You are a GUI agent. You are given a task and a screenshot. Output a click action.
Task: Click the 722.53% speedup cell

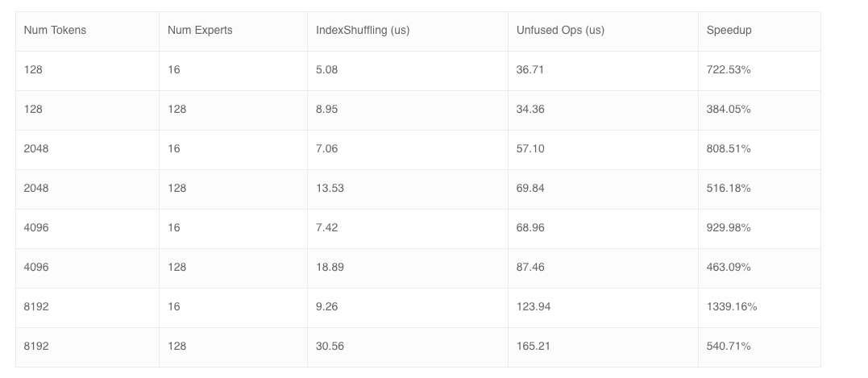point(759,71)
